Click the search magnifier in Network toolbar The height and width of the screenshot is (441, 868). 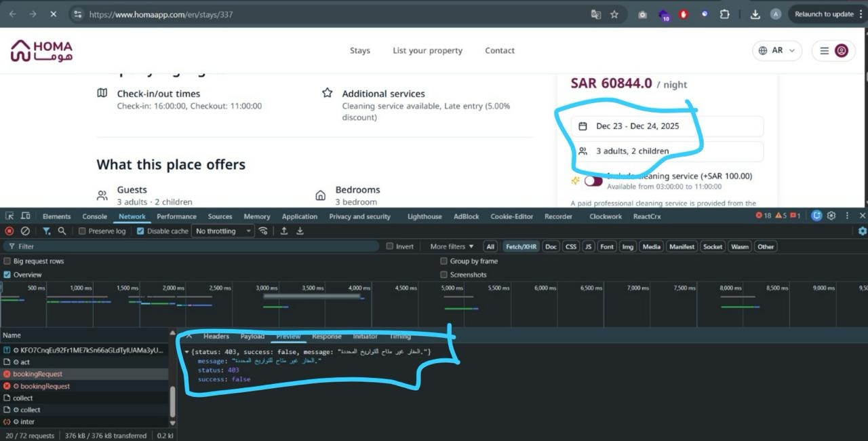[x=62, y=231]
